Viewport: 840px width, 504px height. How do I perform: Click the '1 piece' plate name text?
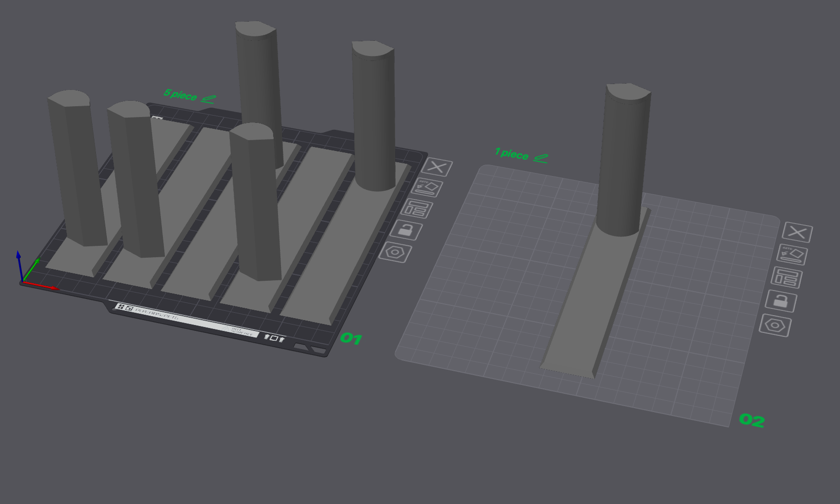(512, 154)
